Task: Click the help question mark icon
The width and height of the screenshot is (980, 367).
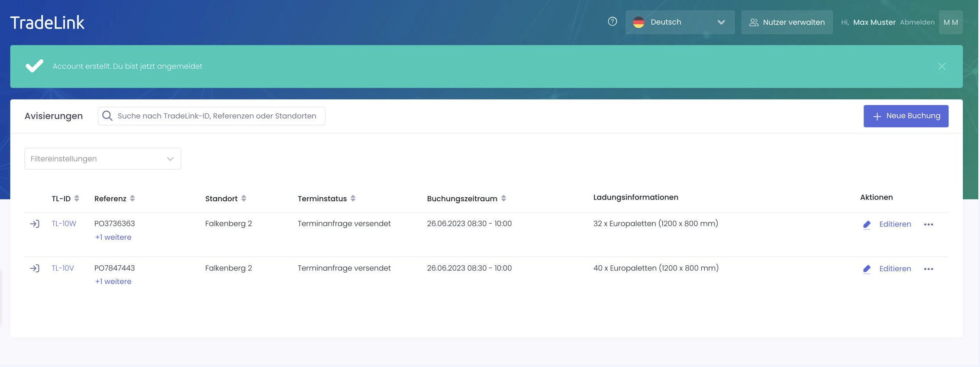Action: pyautogui.click(x=612, y=22)
